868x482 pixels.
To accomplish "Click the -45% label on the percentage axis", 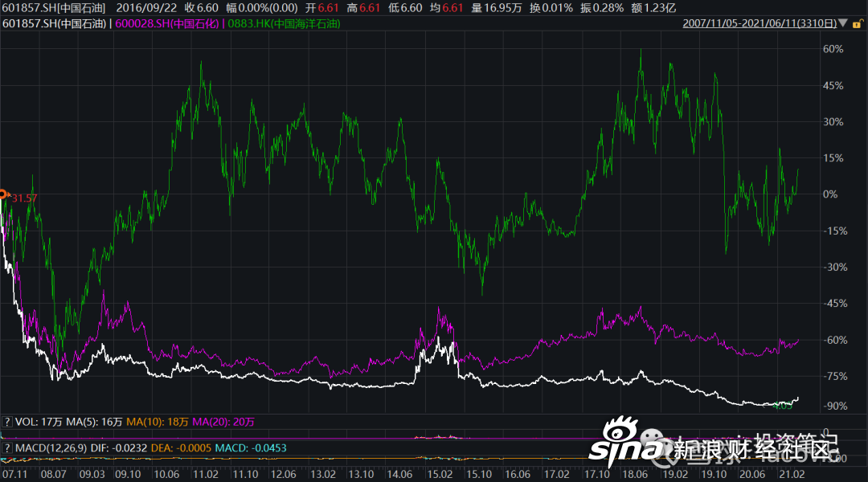I will 834,303.
